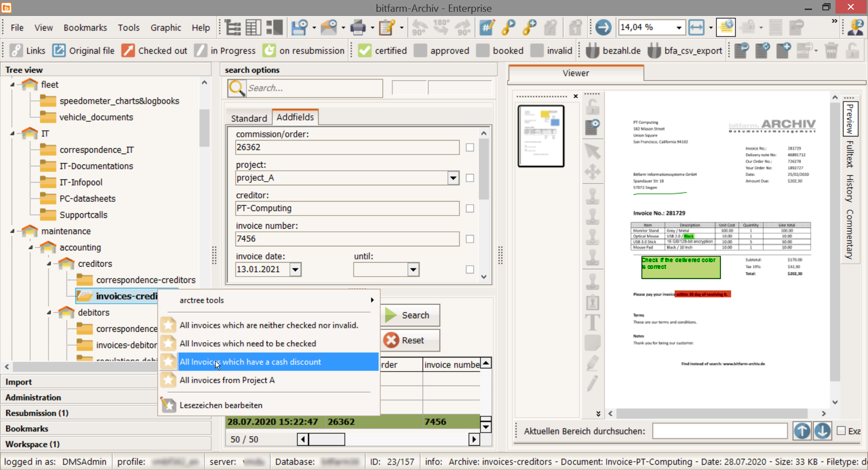Collapse the fleet tree node
The image size is (868, 470).
[12, 85]
